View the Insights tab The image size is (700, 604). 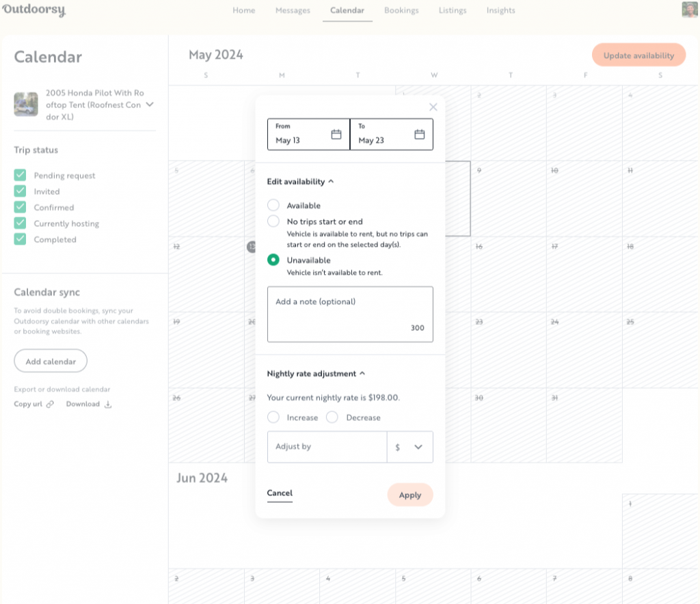[501, 10]
